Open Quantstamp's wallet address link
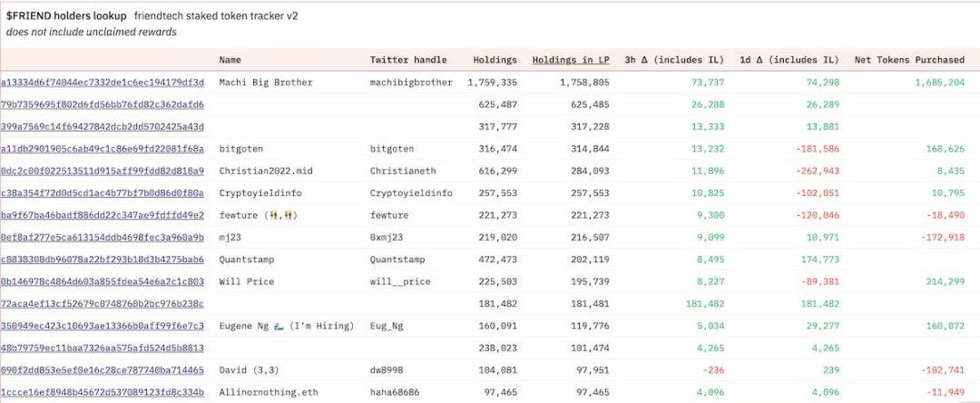980x403 pixels. 102,260
